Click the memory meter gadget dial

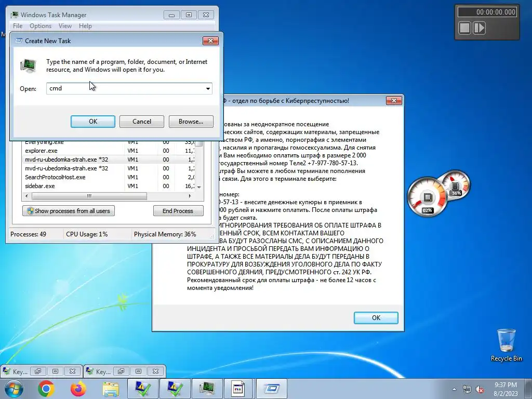[x=455, y=185]
